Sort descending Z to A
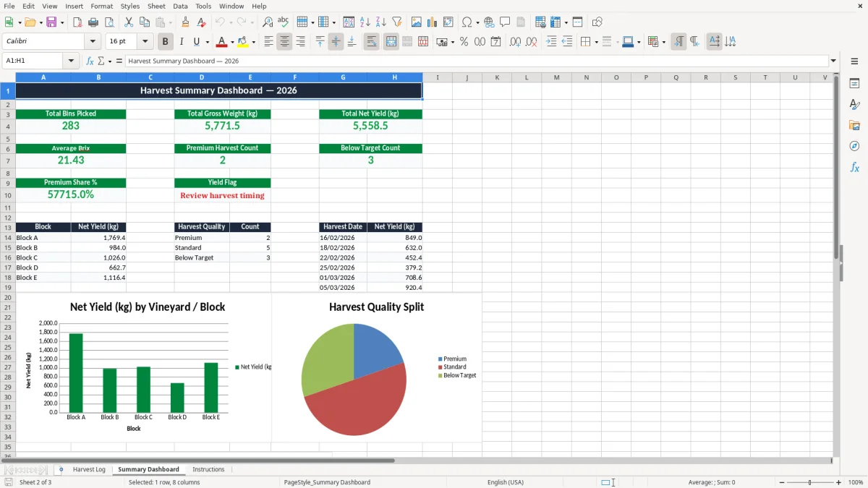Image resolution: width=868 pixels, height=488 pixels. coord(381,22)
